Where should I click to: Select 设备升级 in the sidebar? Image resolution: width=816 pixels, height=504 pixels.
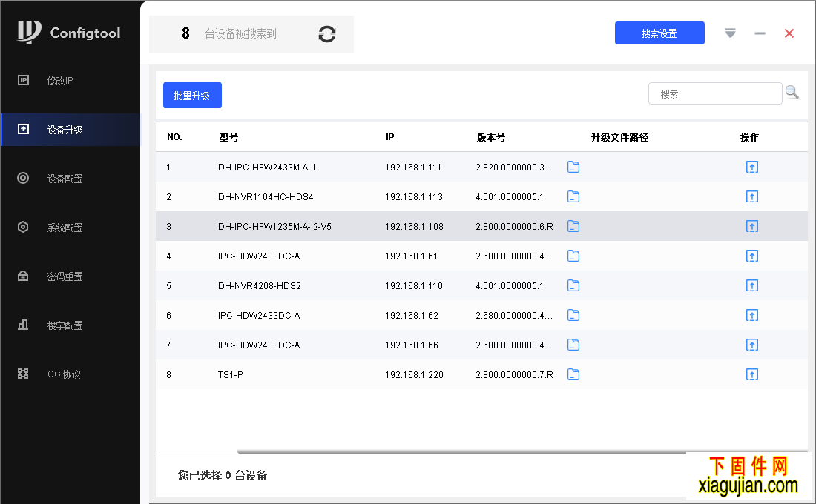point(70,130)
